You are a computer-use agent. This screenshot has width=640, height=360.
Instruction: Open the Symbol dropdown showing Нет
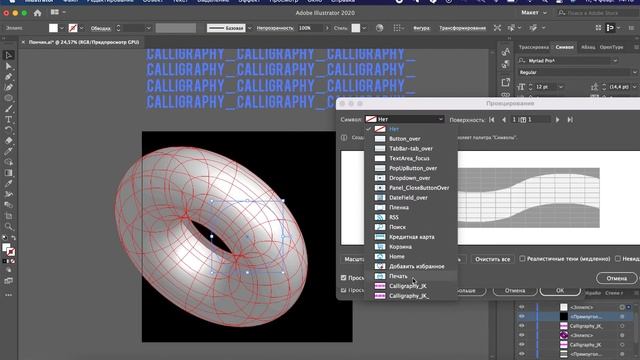point(404,119)
